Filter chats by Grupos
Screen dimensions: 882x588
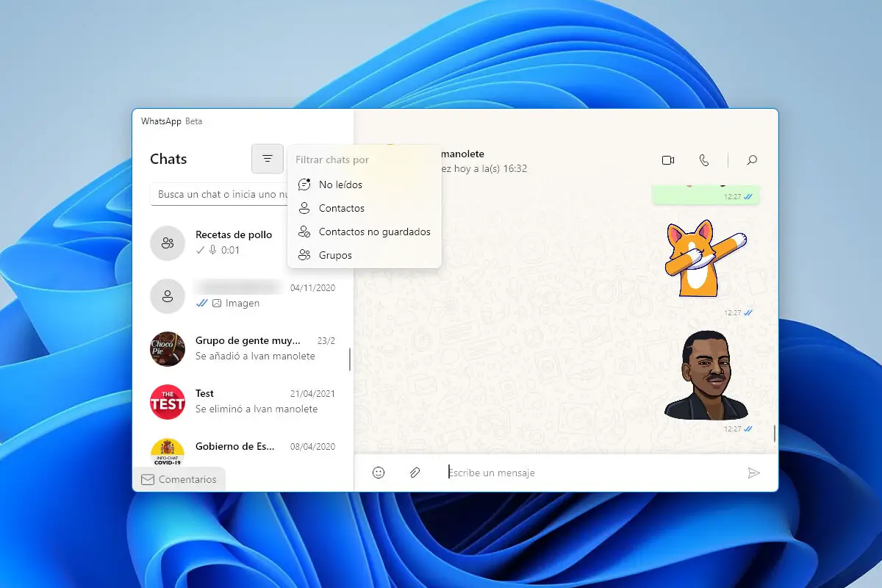tap(365, 255)
